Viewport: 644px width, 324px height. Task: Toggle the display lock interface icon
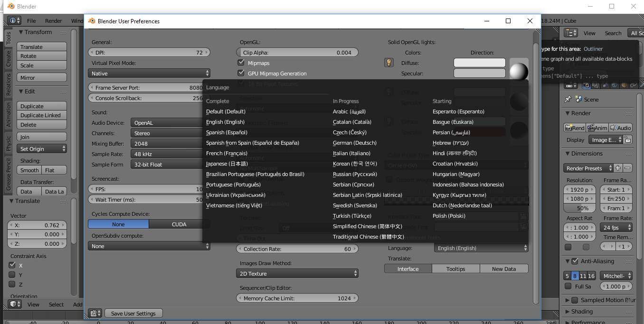(628, 140)
